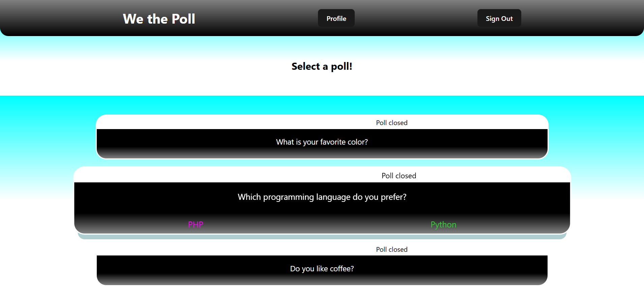Click 'Poll closed' above the coffee question
The image size is (644, 304).
(x=391, y=249)
